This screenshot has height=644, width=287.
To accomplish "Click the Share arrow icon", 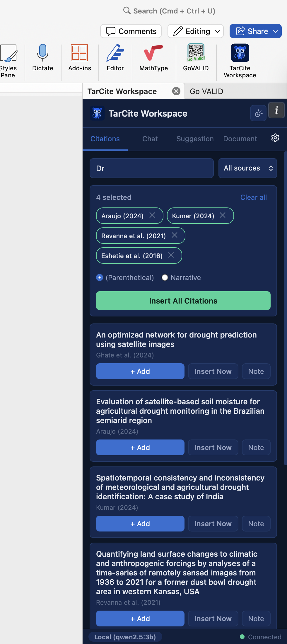I will click(240, 31).
